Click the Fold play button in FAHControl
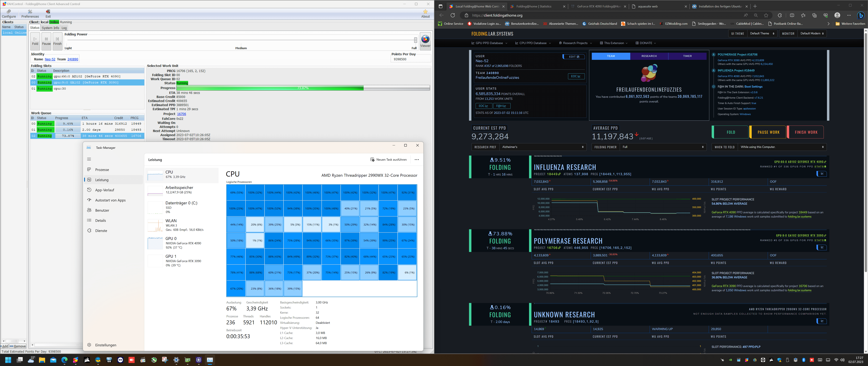 [x=35, y=41]
